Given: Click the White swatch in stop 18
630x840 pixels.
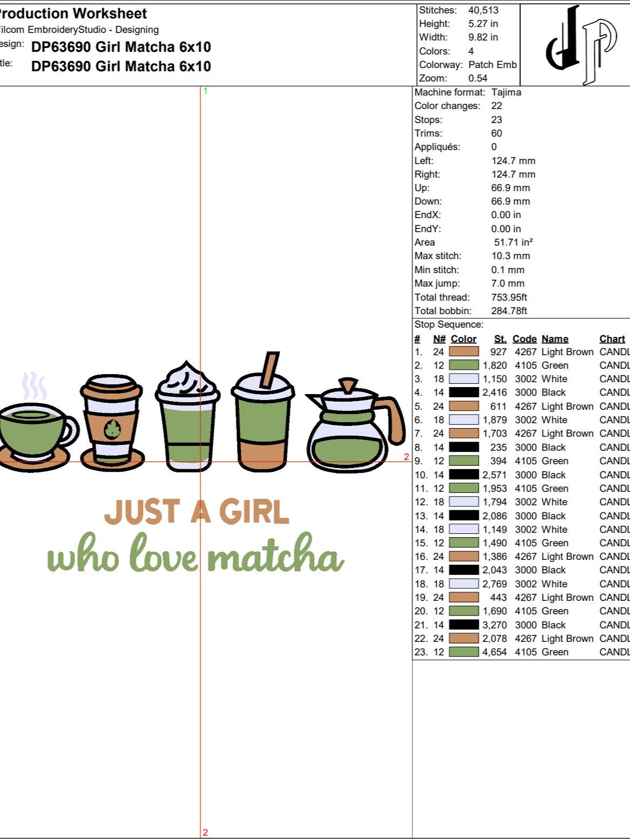Looking at the screenshot, I should pyautogui.click(x=464, y=584).
